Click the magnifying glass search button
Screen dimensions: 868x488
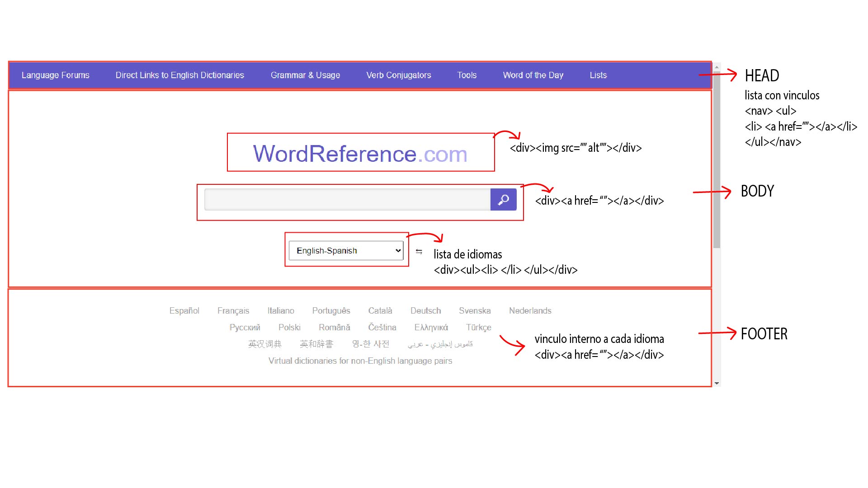pos(503,199)
